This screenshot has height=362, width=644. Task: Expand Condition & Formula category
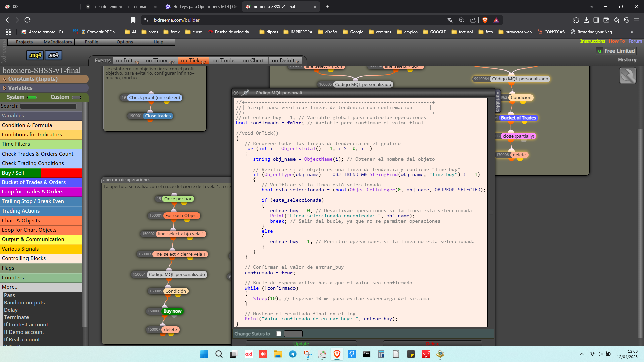click(x=41, y=125)
